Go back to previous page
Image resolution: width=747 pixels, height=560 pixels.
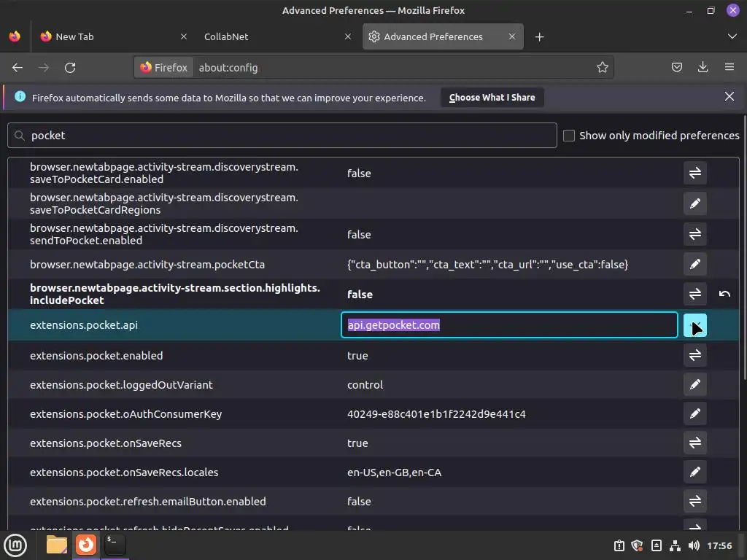coord(18,68)
